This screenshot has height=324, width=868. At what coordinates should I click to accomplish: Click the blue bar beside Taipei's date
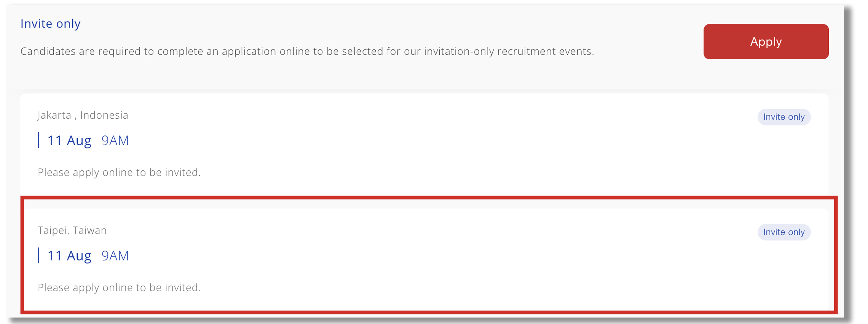(x=38, y=255)
